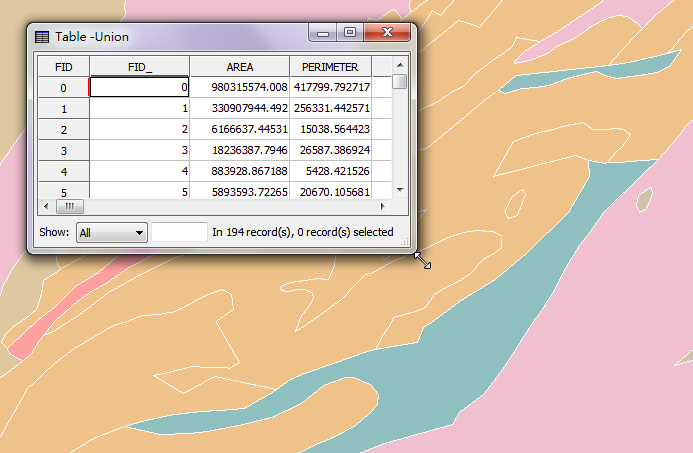693x453 pixels.
Task: Select row header for FID 4
Action: pos(64,171)
